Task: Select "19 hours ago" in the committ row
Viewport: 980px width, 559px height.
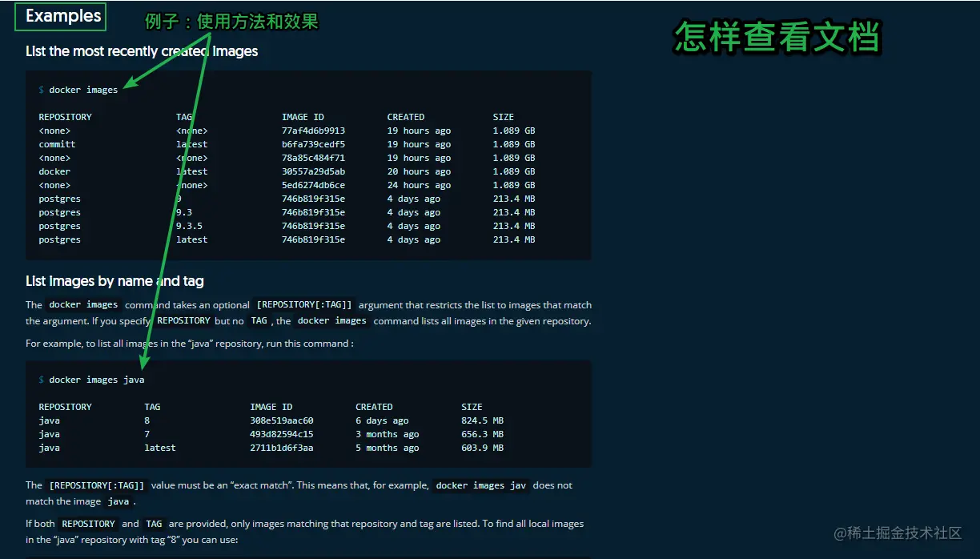Action: [419, 144]
